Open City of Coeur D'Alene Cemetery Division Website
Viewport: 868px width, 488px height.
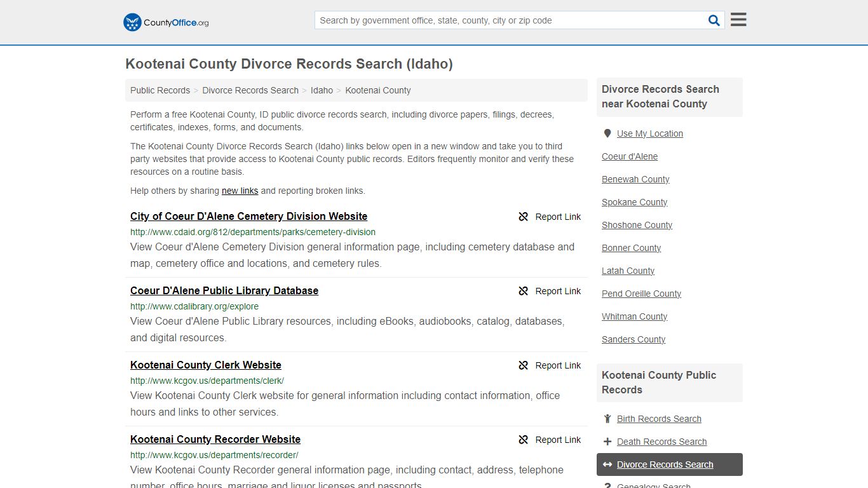tap(248, 216)
